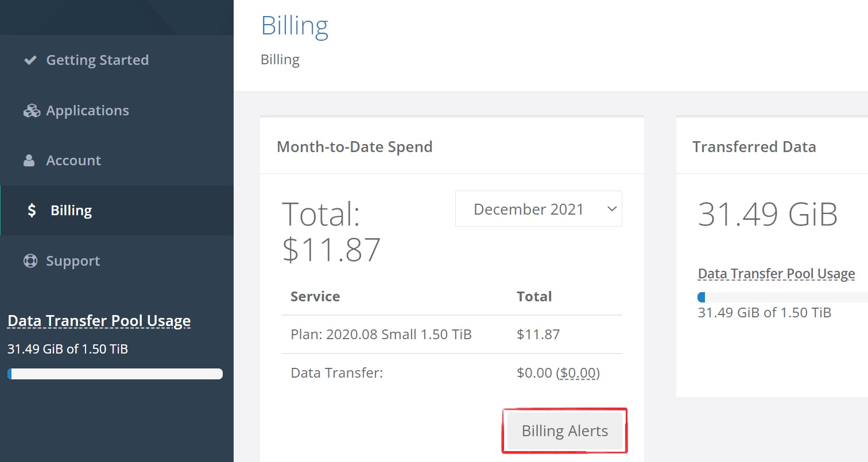The image size is (868, 462).
Task: Click the dropdown chevron beside December 2021
Action: pos(611,209)
